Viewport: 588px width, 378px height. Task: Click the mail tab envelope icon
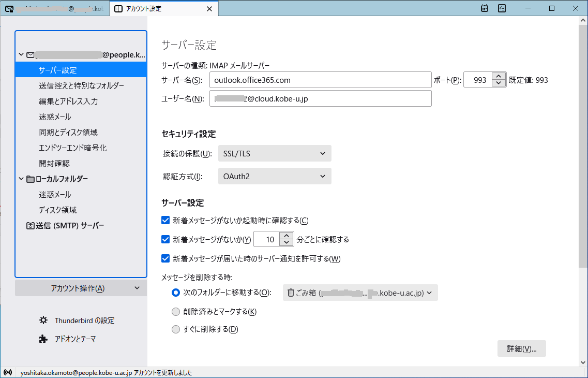pos(9,9)
